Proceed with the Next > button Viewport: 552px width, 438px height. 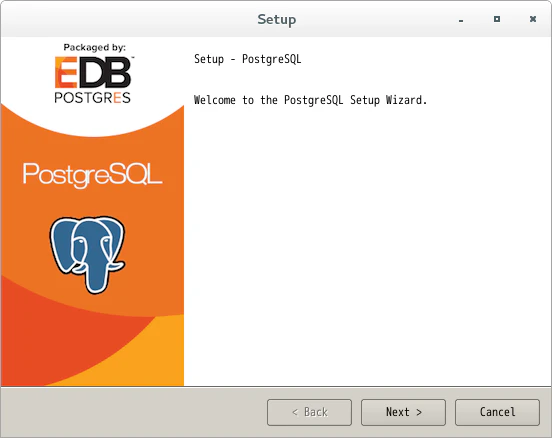click(403, 412)
